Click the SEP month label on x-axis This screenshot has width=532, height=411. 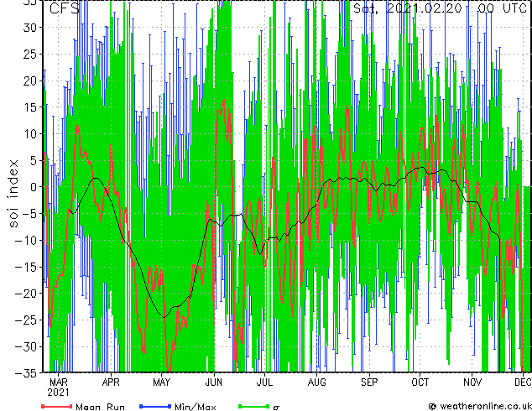tap(369, 382)
